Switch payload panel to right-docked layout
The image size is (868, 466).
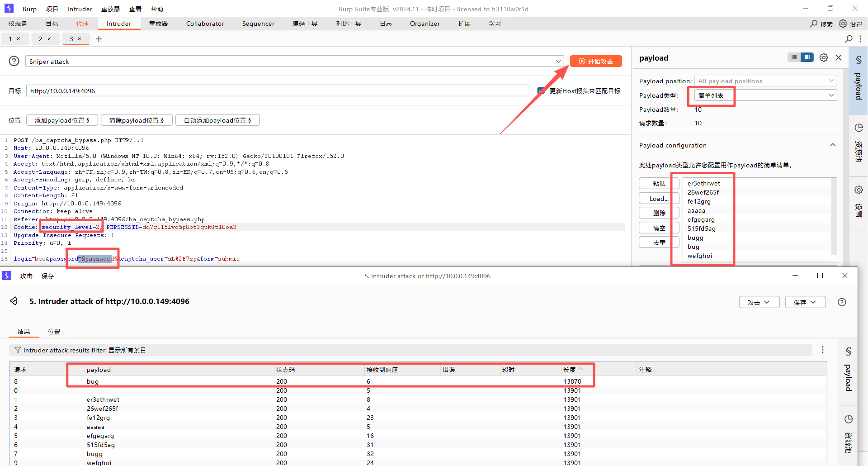click(807, 57)
